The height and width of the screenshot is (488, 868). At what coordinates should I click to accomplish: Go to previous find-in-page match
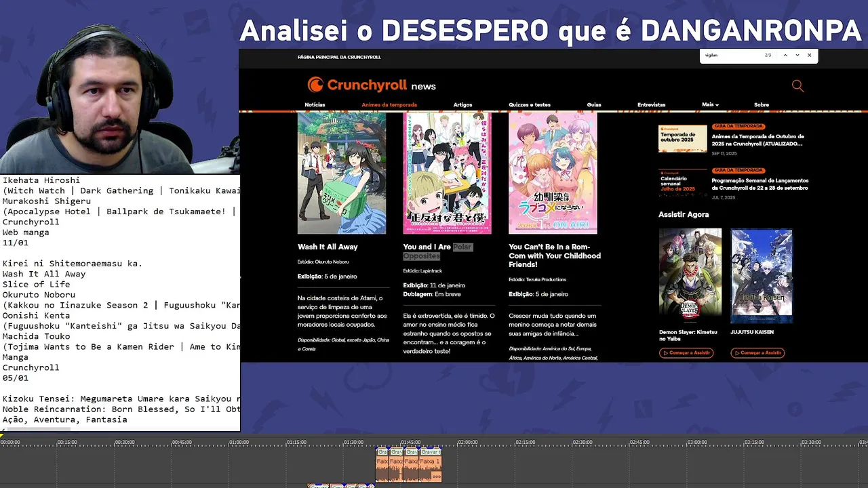pos(785,55)
